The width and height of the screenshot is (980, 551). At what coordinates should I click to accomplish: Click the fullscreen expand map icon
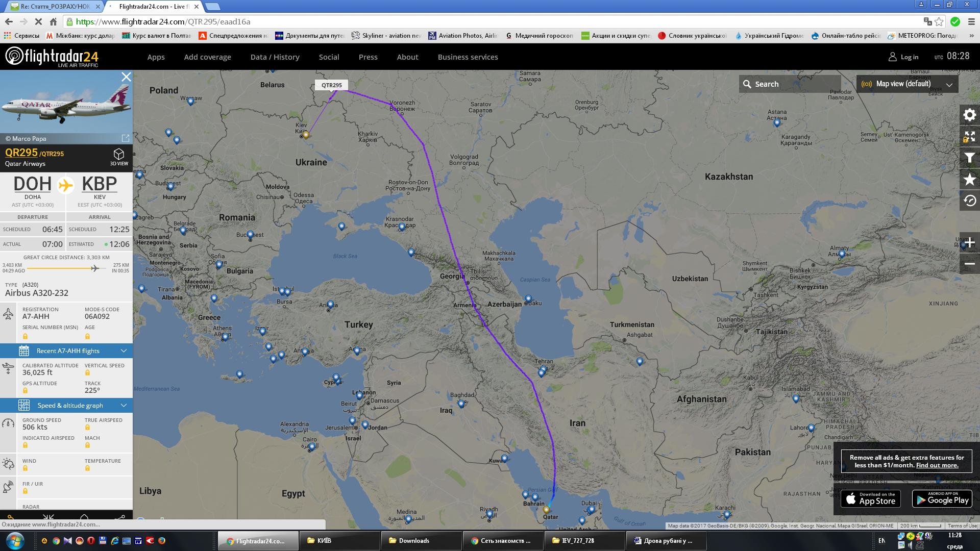coord(969,137)
